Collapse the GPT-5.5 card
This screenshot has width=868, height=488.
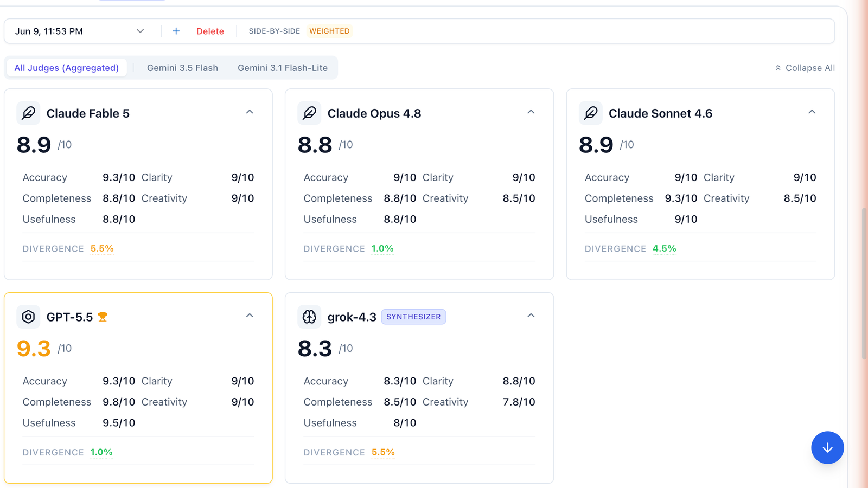click(x=250, y=316)
